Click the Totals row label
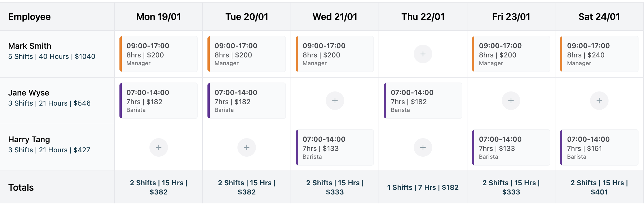Screen dimensions: 644x206 (x=21, y=187)
